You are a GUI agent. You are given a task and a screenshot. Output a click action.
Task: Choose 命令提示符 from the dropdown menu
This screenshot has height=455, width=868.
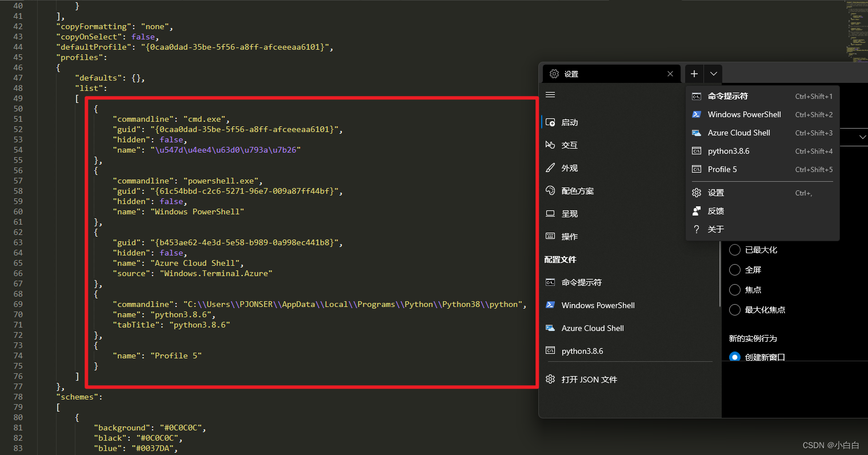(x=762, y=96)
